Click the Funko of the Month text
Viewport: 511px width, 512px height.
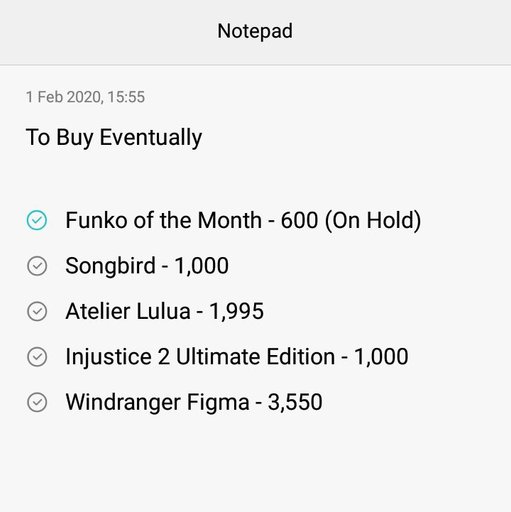pyautogui.click(x=164, y=220)
